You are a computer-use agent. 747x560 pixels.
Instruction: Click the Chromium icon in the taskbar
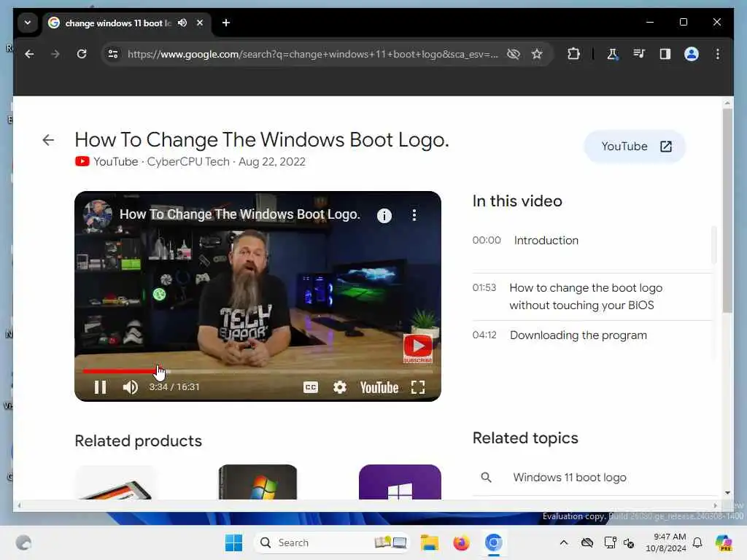(x=494, y=542)
